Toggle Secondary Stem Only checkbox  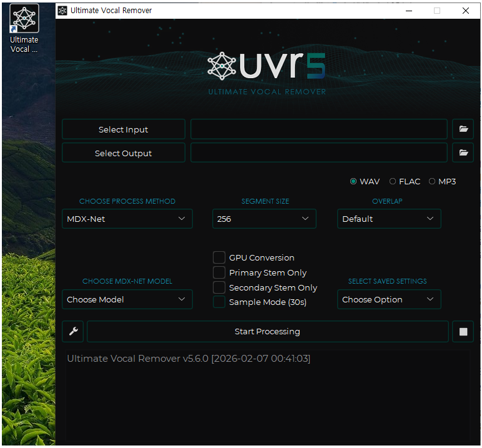click(x=219, y=287)
